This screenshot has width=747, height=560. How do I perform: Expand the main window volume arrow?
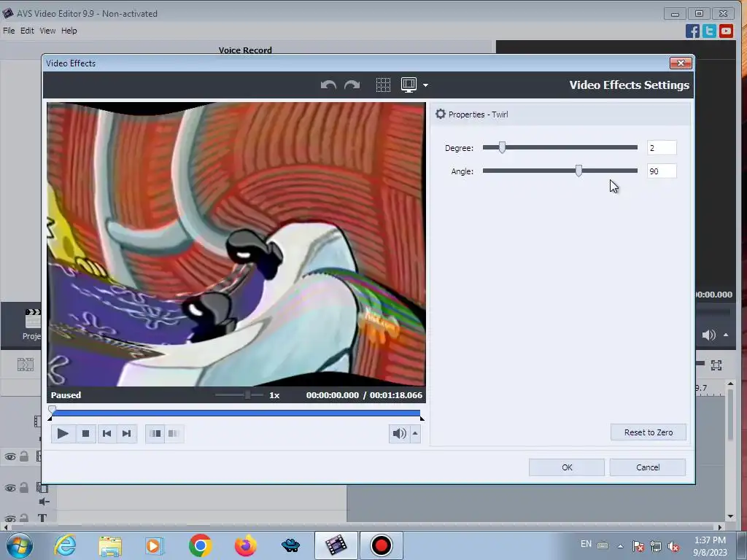point(726,335)
